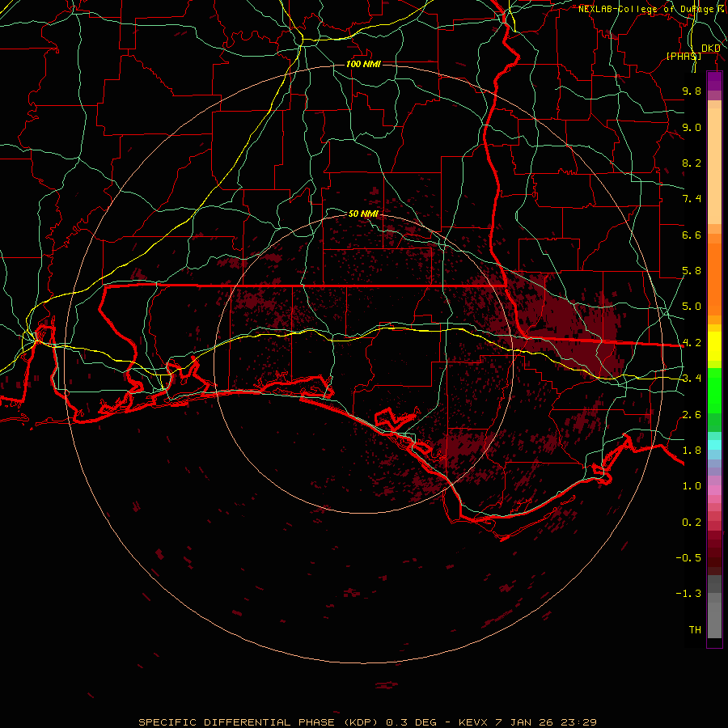Click the "TH" threshold label on the scale

pyautogui.click(x=695, y=630)
